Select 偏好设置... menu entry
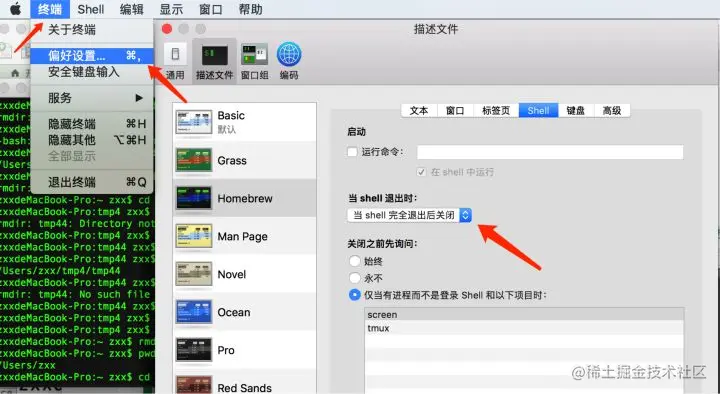 92,56
